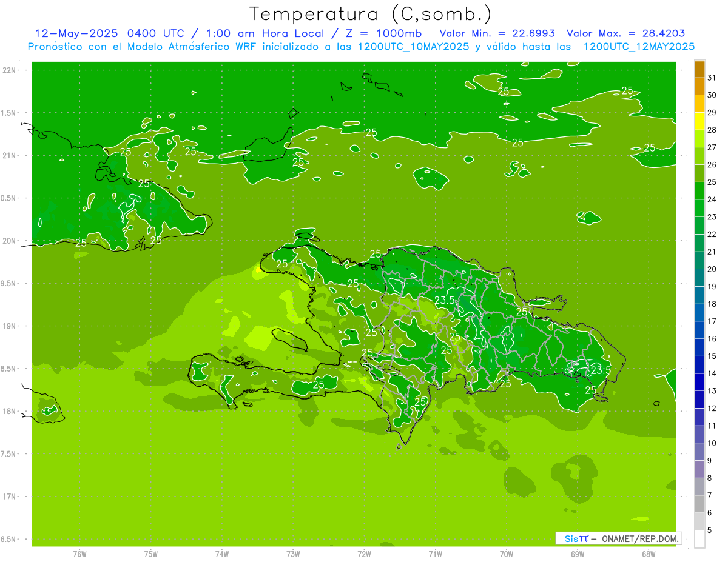This screenshot has height=562, width=728.
Task: Click the '72W' longitude axis label
Action: [364, 554]
